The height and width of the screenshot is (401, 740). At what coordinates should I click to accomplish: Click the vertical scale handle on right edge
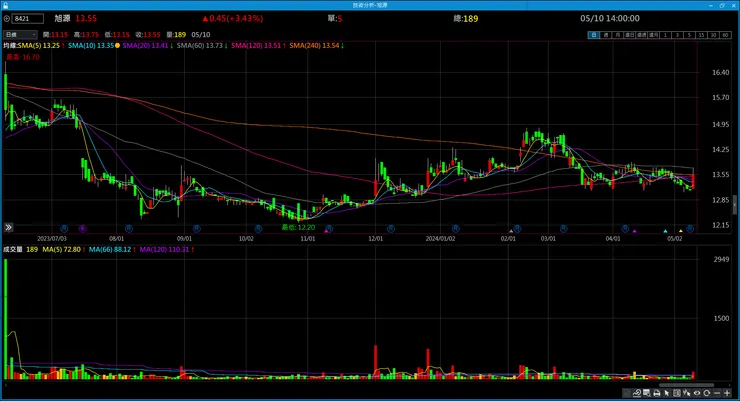click(735, 204)
